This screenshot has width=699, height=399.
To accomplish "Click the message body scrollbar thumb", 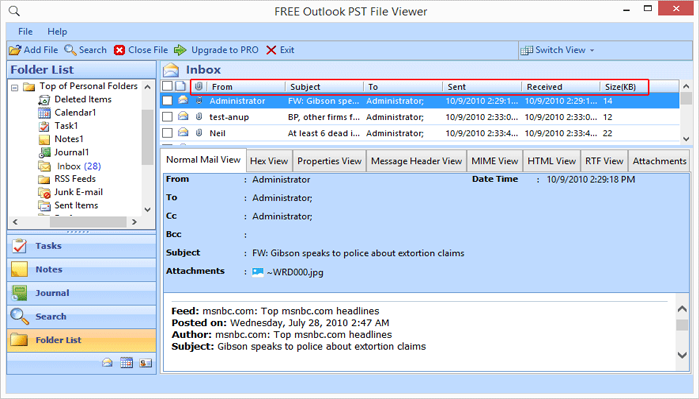I will pyautogui.click(x=682, y=325).
